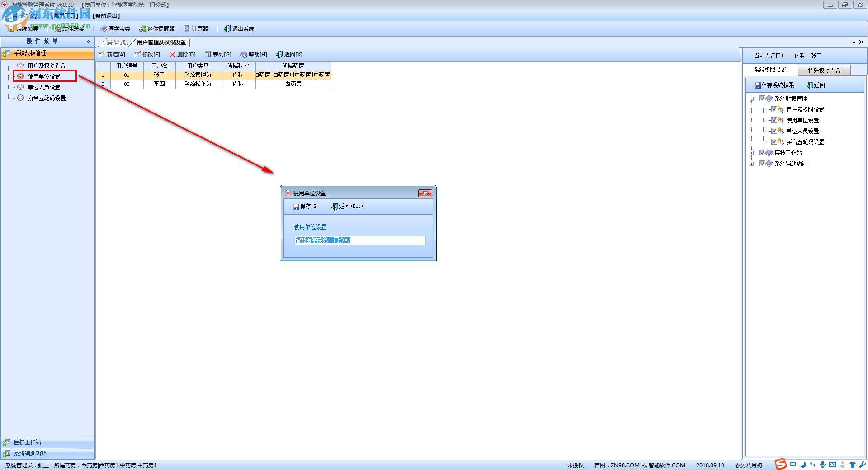Expand the 医技工作站 permission tree node

tap(751, 153)
